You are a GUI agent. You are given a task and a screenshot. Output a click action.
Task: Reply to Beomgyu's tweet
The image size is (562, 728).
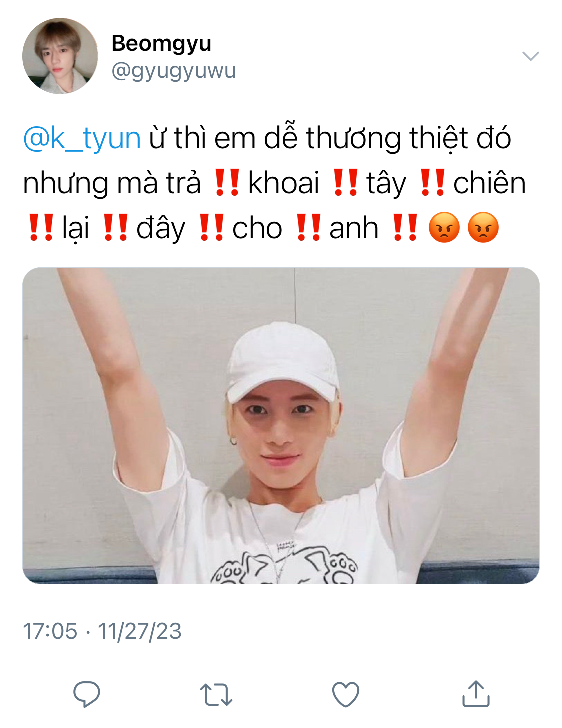[87, 694]
